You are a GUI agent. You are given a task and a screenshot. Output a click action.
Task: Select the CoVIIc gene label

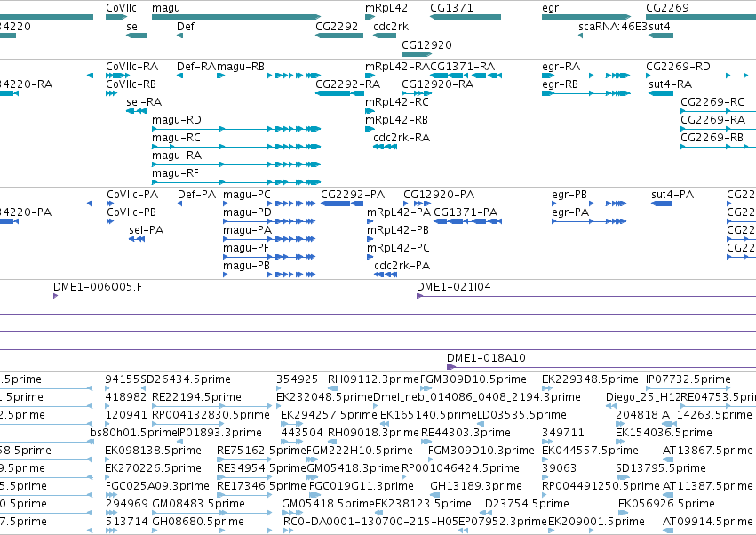tap(121, 8)
